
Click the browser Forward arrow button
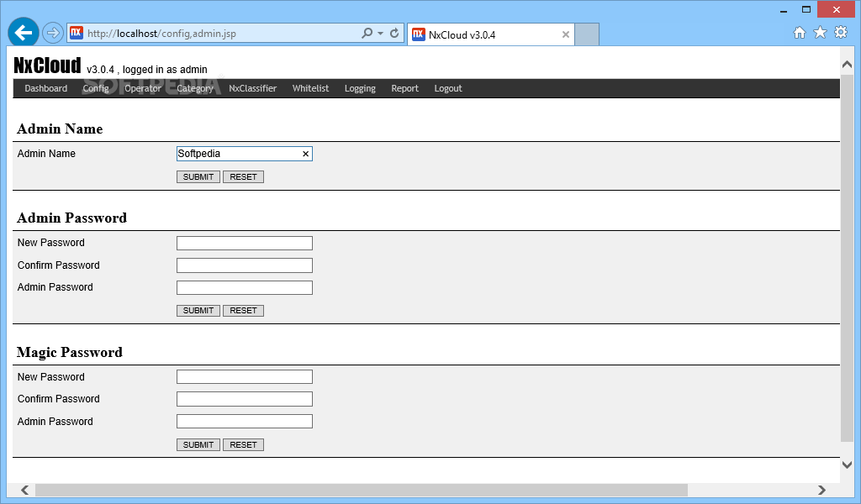coord(53,33)
